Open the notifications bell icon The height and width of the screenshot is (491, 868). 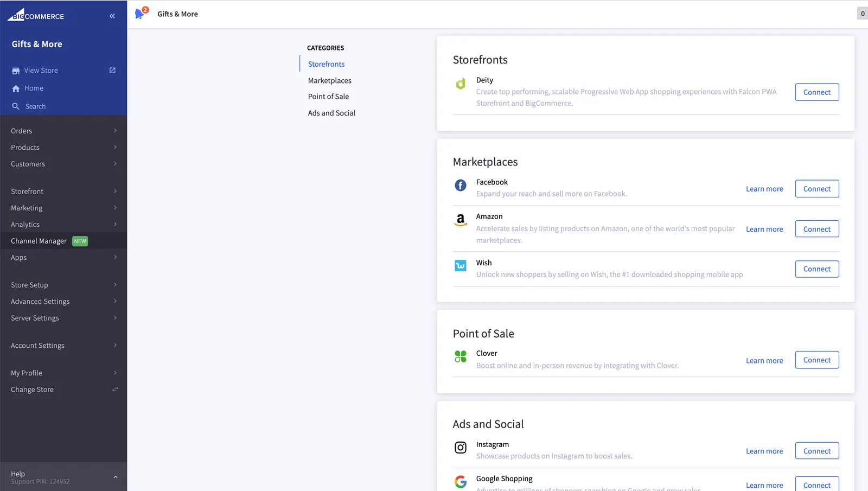[141, 14]
